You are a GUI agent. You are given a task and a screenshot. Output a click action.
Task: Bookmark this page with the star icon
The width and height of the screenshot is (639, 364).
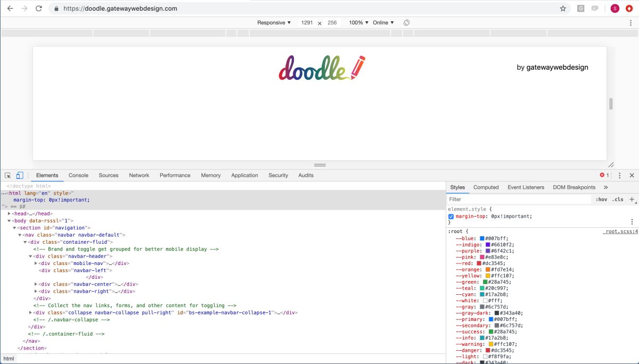click(x=563, y=9)
